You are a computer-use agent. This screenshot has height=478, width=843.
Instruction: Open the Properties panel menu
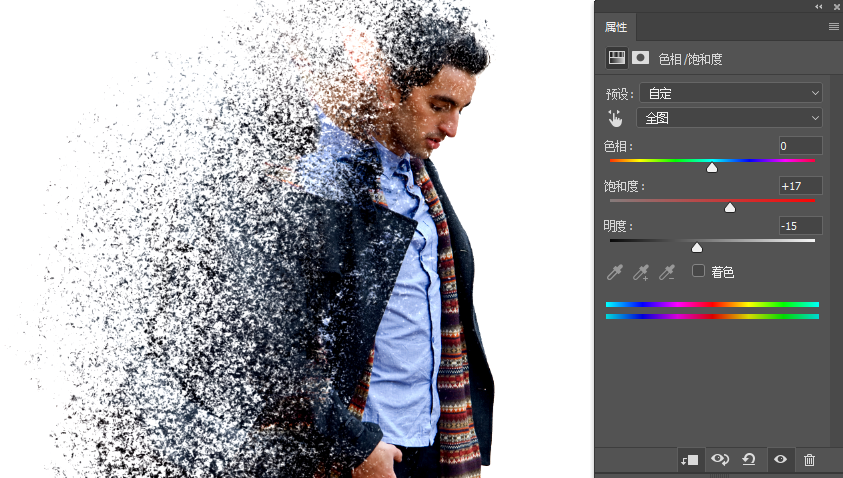833,26
